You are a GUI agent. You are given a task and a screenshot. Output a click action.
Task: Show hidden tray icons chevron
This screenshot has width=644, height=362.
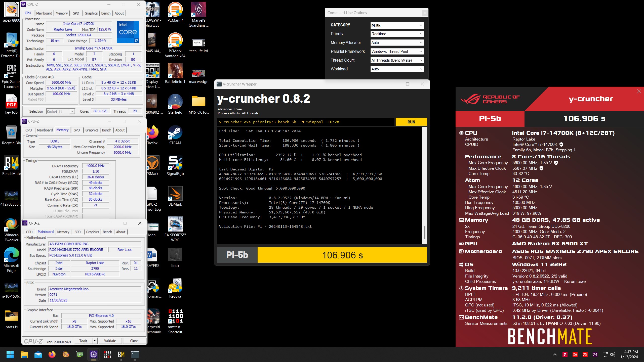coord(555,354)
